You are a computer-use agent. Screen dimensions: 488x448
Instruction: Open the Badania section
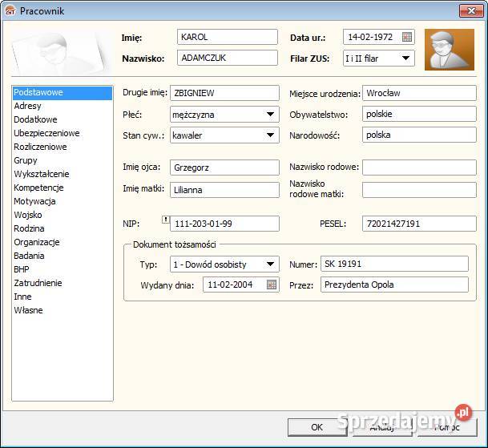pos(63,256)
